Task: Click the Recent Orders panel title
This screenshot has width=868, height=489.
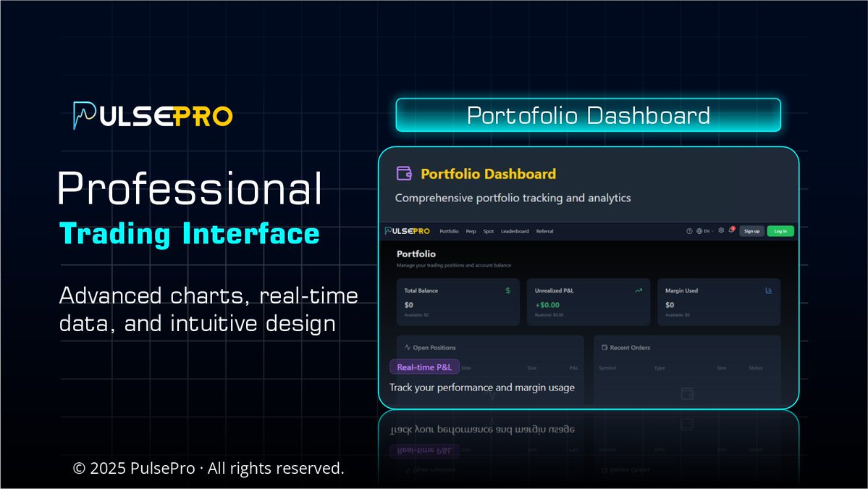Action: coord(630,347)
